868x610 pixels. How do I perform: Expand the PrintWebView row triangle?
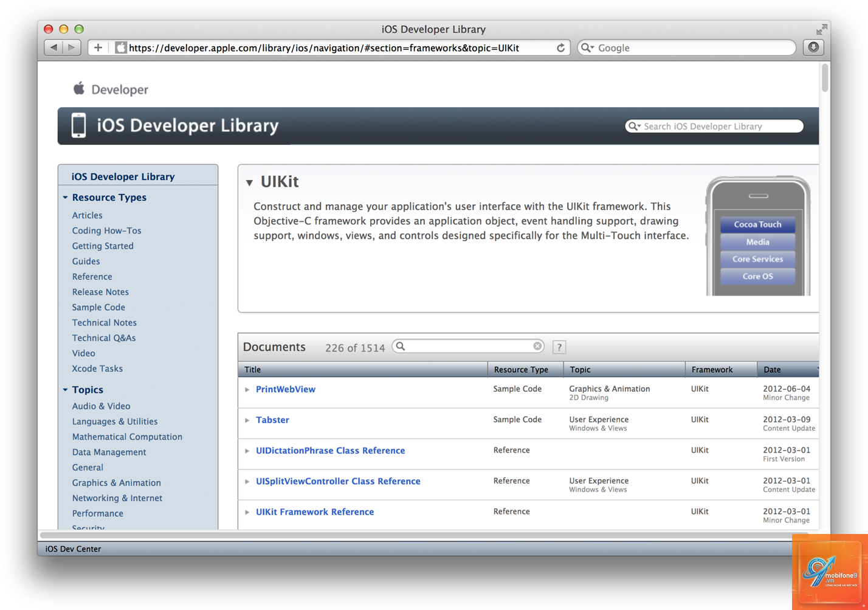click(x=247, y=389)
